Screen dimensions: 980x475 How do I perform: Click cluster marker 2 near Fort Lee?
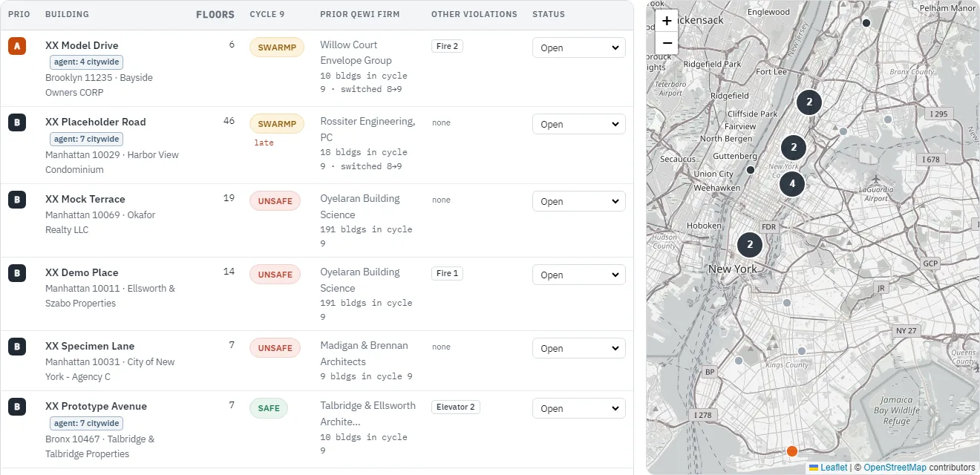[x=809, y=102]
